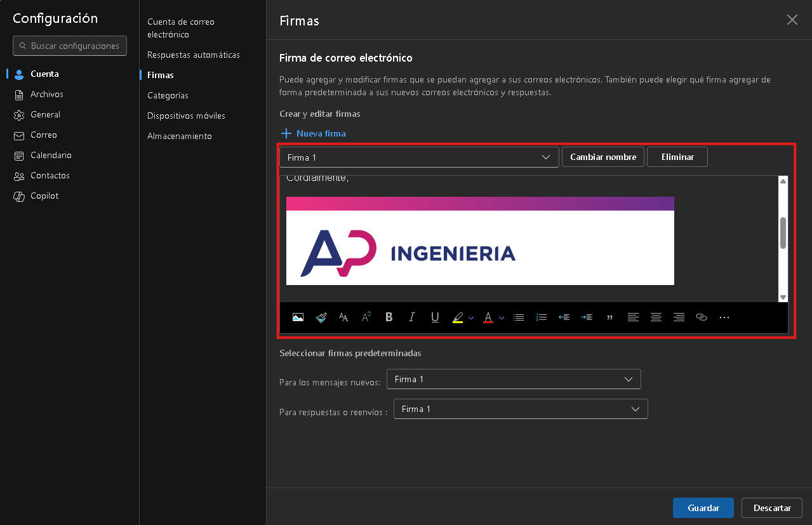The height and width of the screenshot is (525, 812).
Task: Click the Buscar configuraciones search field
Action: pos(70,46)
